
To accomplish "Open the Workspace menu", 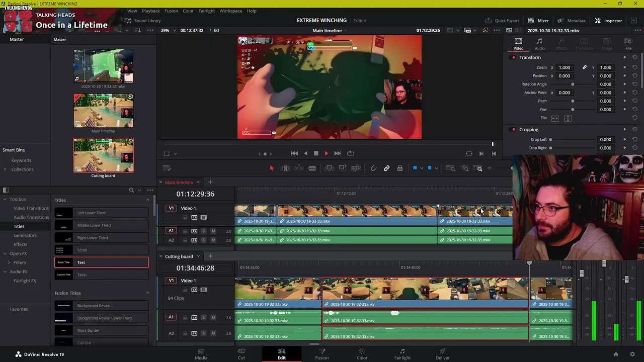I will click(230, 11).
